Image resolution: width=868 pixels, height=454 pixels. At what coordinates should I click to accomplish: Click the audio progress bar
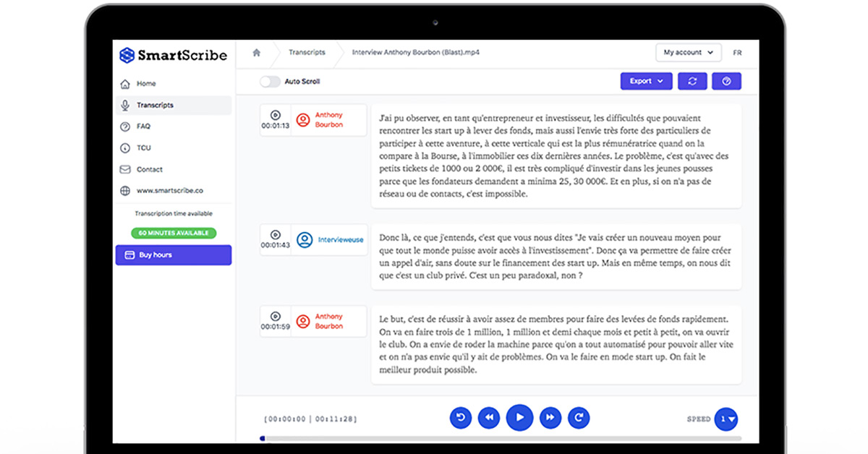pos(501,438)
